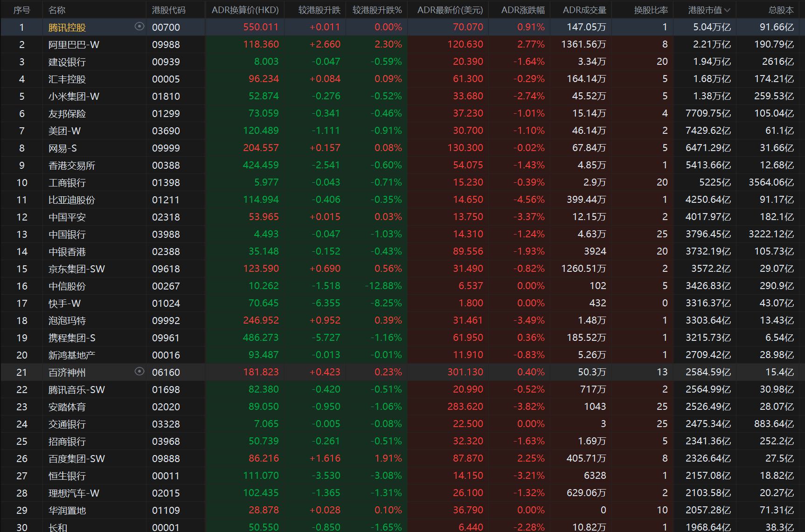Sort by the 总股本 column header

(x=780, y=10)
